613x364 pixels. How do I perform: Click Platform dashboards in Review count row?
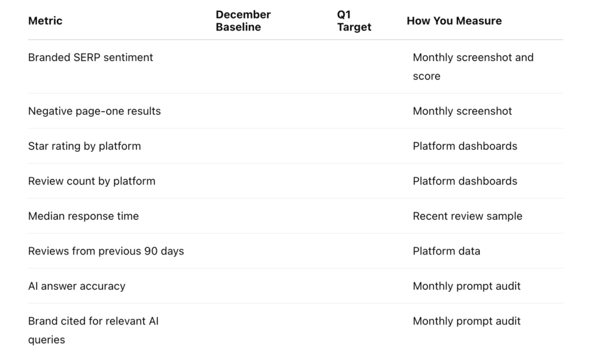click(465, 181)
